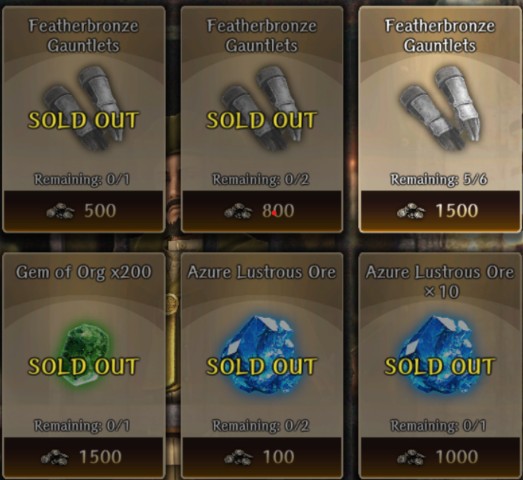Click the single Azure Lustrous Ore gem icon
The height and width of the screenshot is (480, 523).
point(262,355)
